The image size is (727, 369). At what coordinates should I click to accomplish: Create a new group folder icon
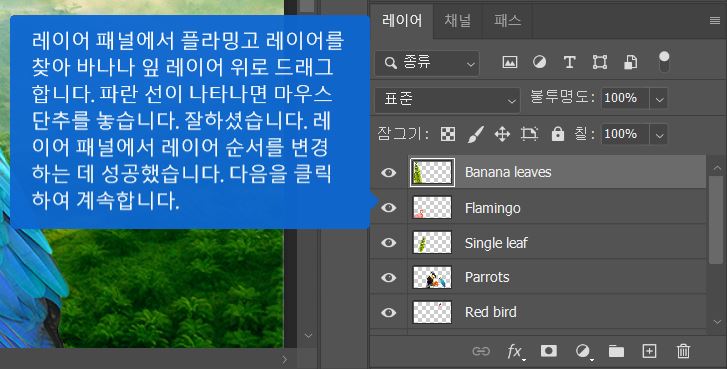616,351
